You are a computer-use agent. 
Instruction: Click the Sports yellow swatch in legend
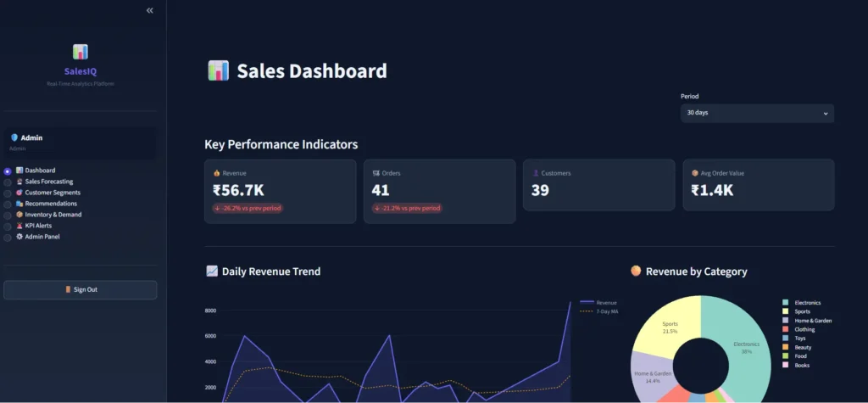click(785, 311)
